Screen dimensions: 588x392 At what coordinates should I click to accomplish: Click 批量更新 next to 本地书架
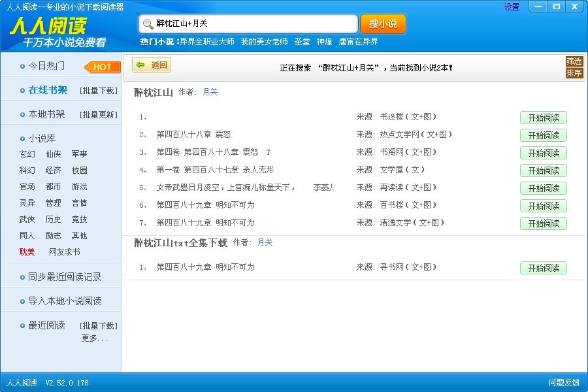99,115
